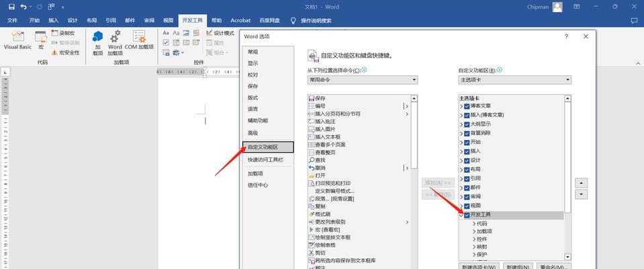Insert rich text content control (first Aa)
The height and width of the screenshot is (269, 644).
pyautogui.click(x=166, y=33)
